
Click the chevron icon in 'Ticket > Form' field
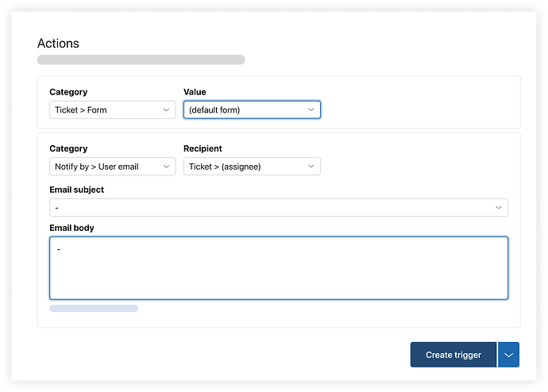166,110
